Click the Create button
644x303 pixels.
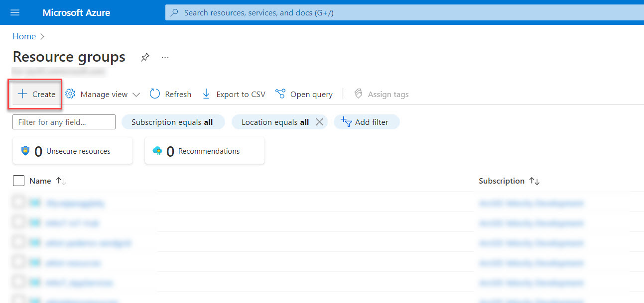point(34,94)
